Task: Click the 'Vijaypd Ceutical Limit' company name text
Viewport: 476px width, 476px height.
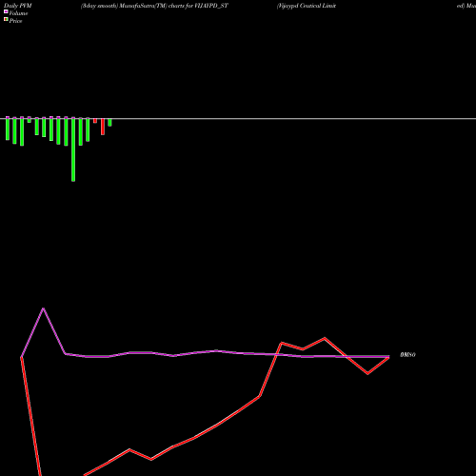Action: pyautogui.click(x=307, y=6)
